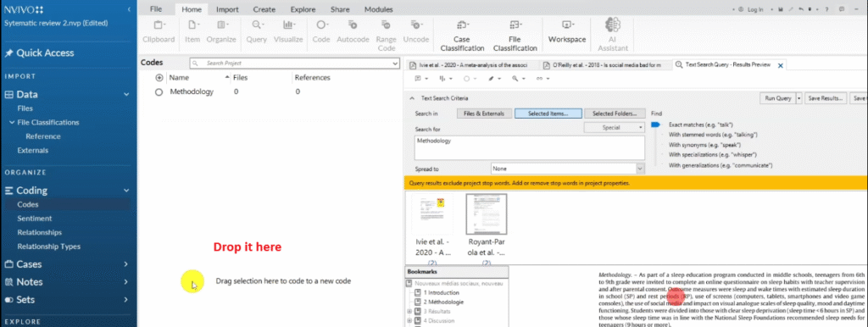Open the feedback speech bubble icon
Screen dimensions: 868x327
(x=842, y=9)
